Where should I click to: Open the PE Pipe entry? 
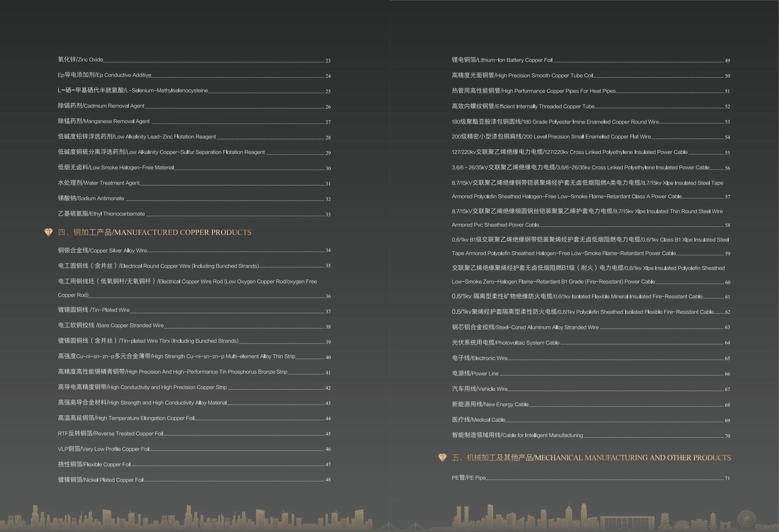click(x=469, y=478)
